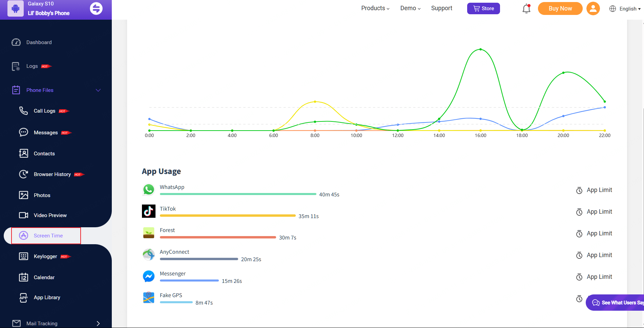
Task: Click the Support link
Action: pos(441,8)
